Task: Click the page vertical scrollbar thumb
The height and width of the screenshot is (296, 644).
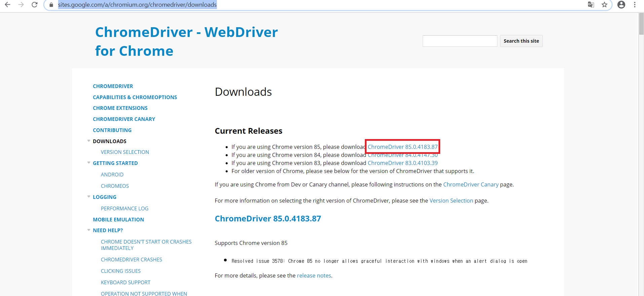Action: 641,24
